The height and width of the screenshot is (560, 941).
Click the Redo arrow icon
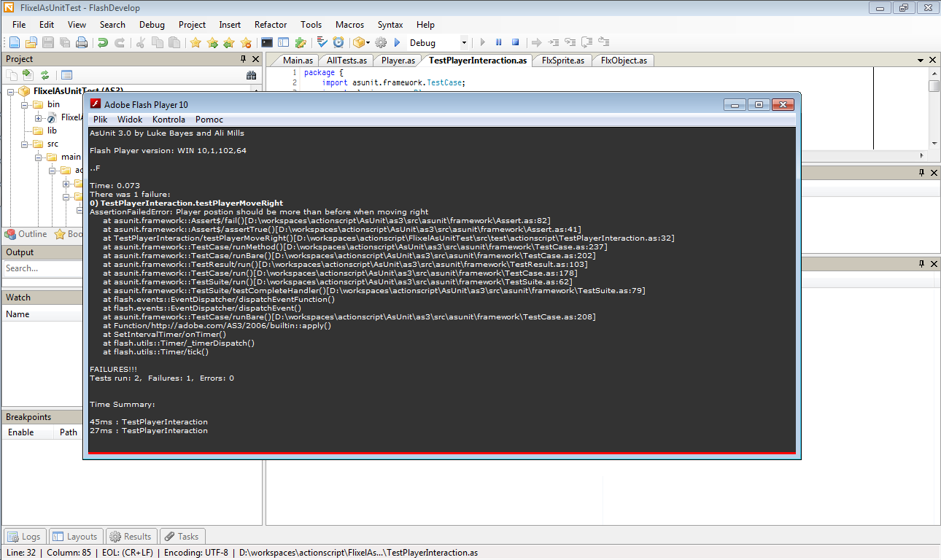(x=120, y=43)
